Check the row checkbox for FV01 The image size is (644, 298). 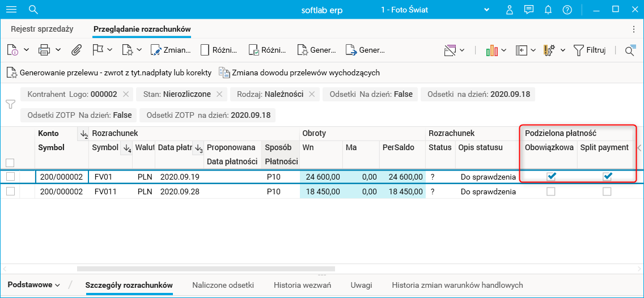[10, 177]
